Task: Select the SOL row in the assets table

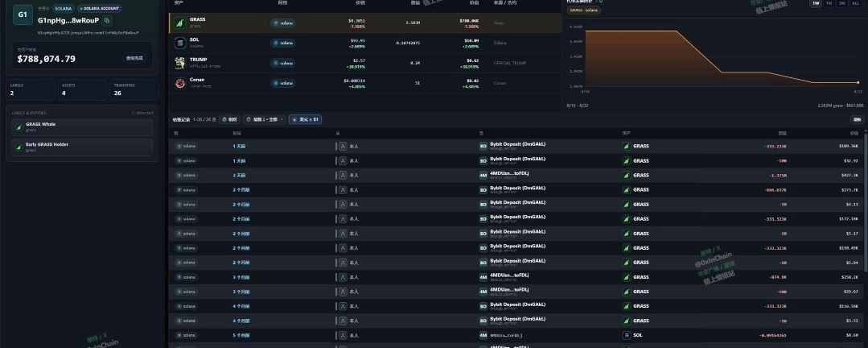Action: 365,43
